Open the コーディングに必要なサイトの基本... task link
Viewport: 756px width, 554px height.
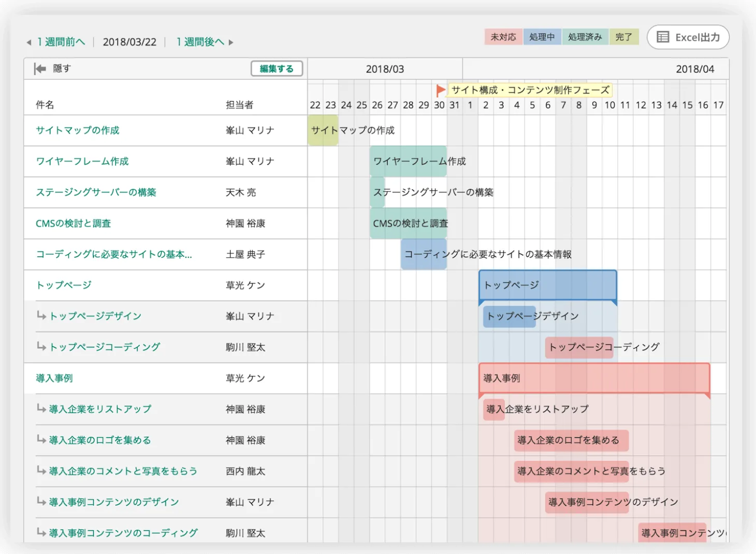(x=114, y=254)
